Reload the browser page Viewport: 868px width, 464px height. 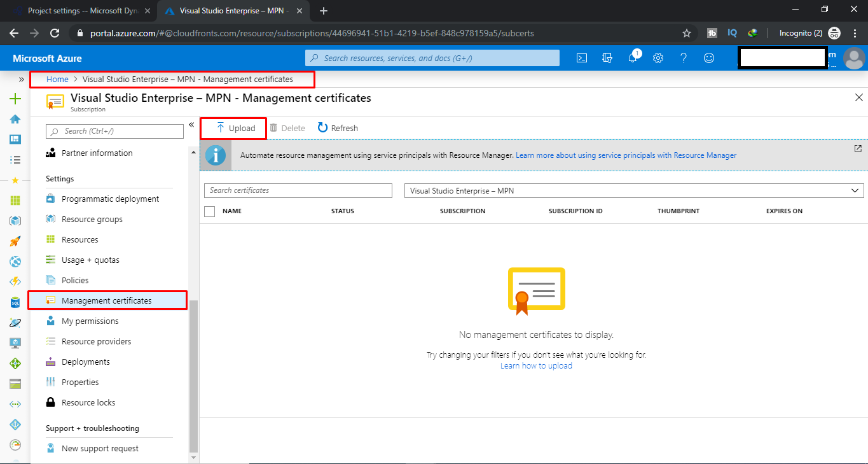pos(55,33)
